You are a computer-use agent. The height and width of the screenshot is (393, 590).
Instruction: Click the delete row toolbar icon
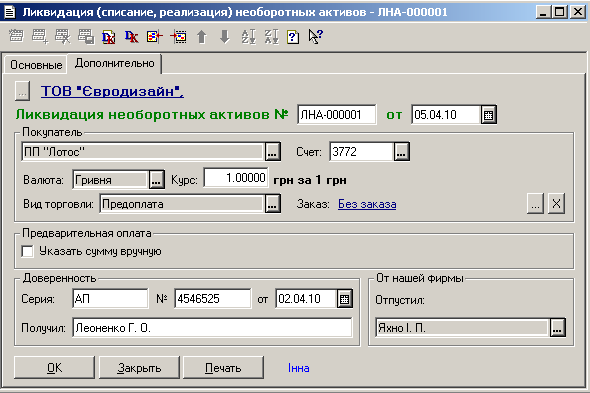point(62,37)
